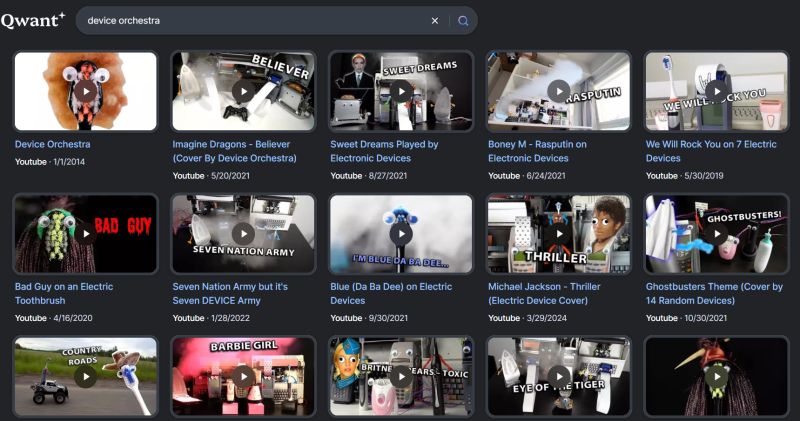
Task: Play the Believer video thumbnail
Action: [243, 91]
